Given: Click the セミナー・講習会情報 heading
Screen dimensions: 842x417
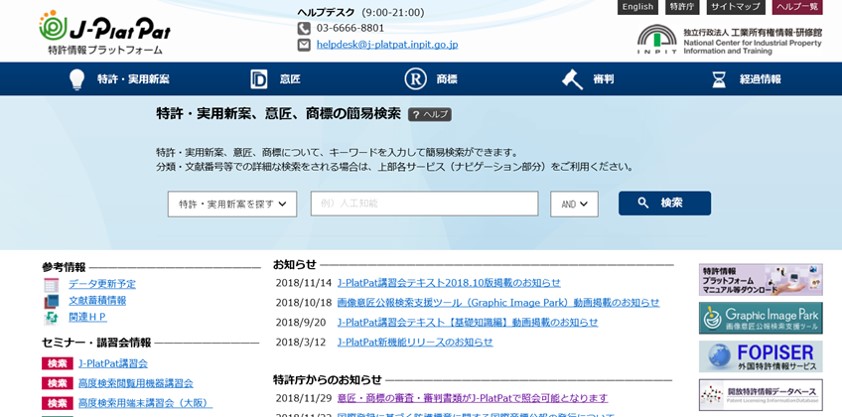Looking at the screenshot, I should click(x=97, y=342).
